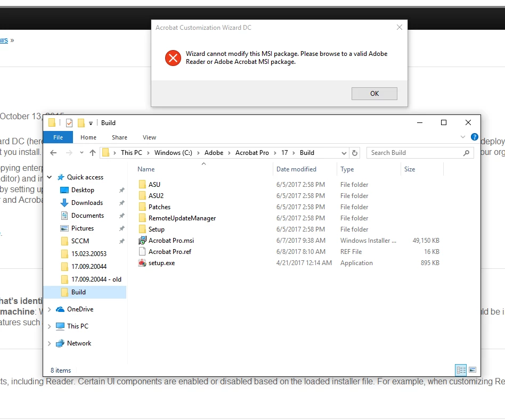Switch to details view layout
This screenshot has height=420, width=505.
tap(461, 370)
